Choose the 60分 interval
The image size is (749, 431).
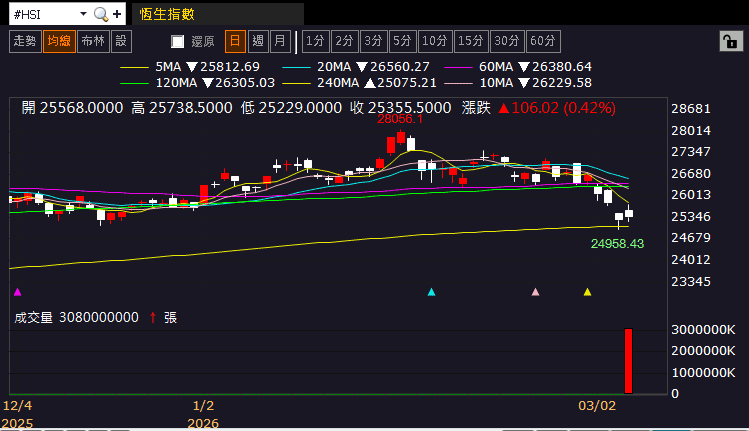[543, 42]
